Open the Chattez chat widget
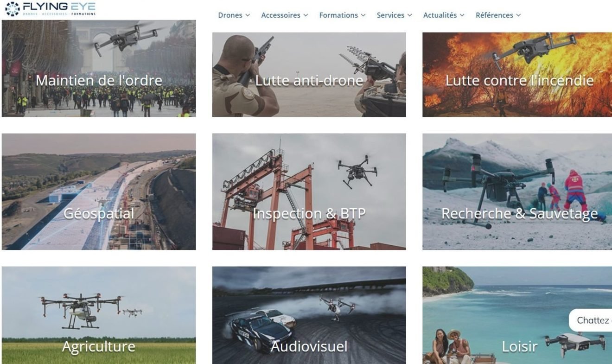This screenshot has width=612, height=364. click(x=591, y=320)
